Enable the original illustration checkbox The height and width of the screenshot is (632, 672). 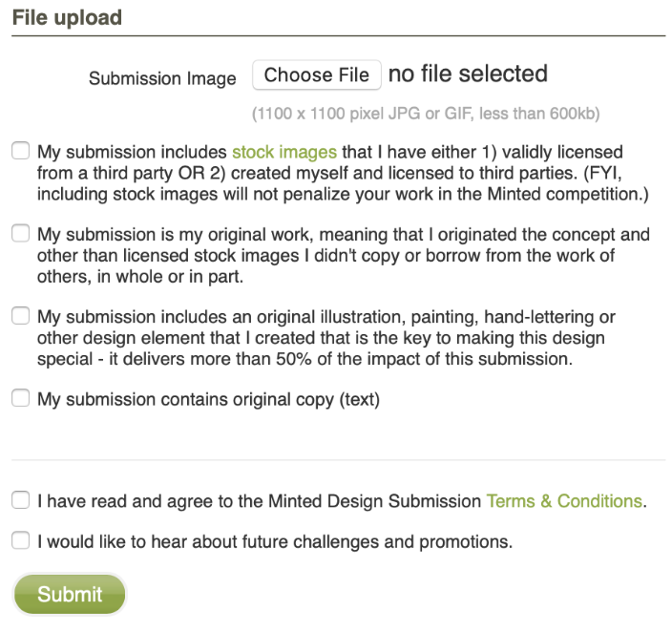point(21,317)
